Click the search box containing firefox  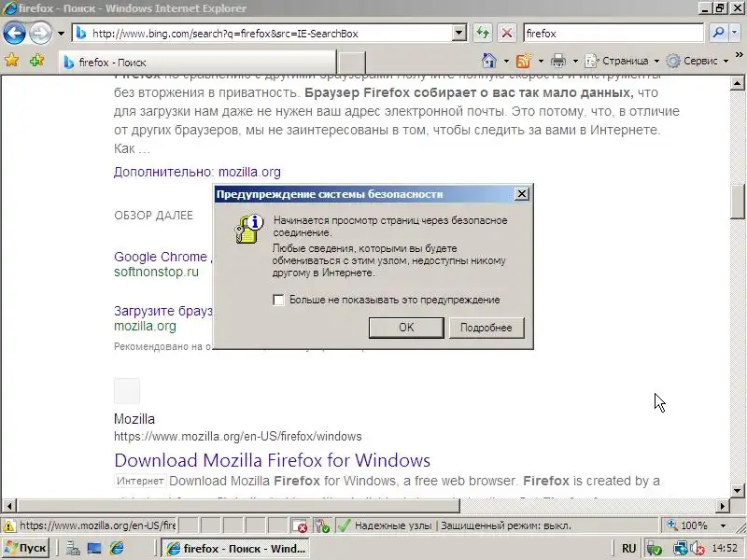(x=613, y=34)
